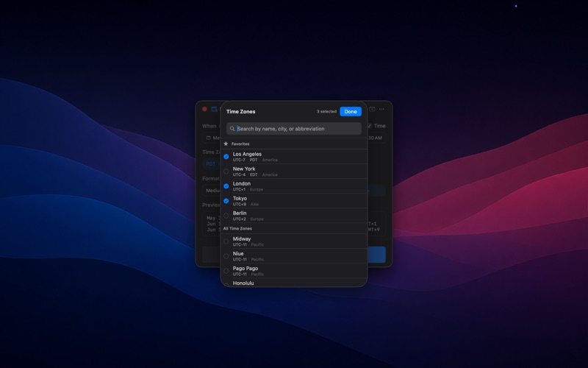Viewport: 588px width, 368px height.
Task: Uncheck the Tokyo time zone
Action: coord(226,201)
